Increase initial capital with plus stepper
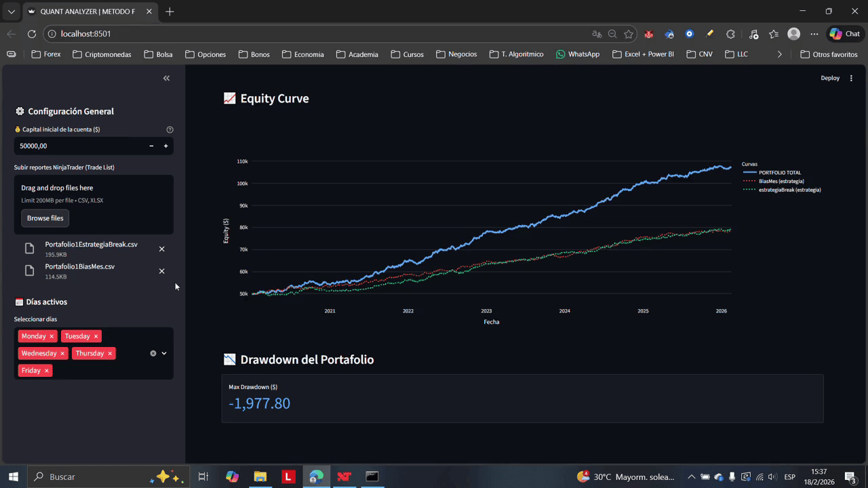The height and width of the screenshot is (488, 868). click(165, 146)
